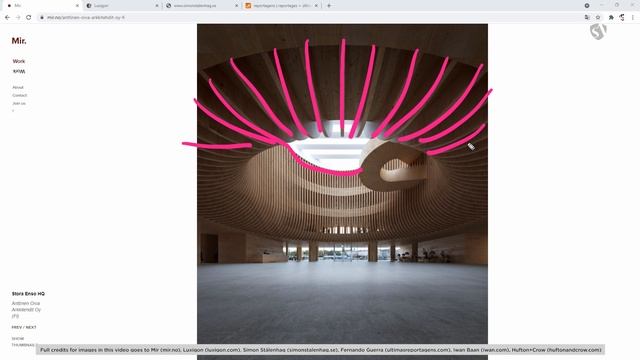Select the Stora Enso HQ project title
This screenshot has height=360, width=640.
click(28, 293)
